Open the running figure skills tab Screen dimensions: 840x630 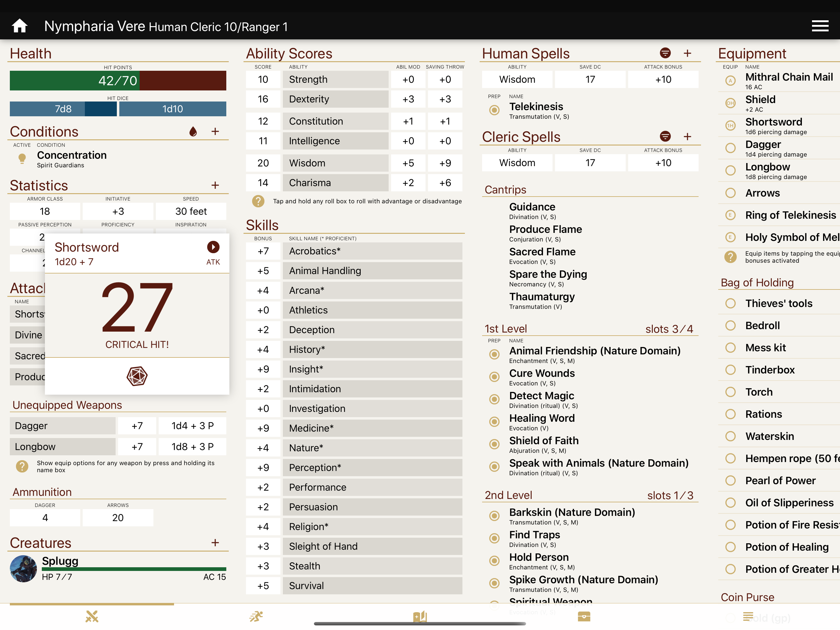tap(256, 616)
